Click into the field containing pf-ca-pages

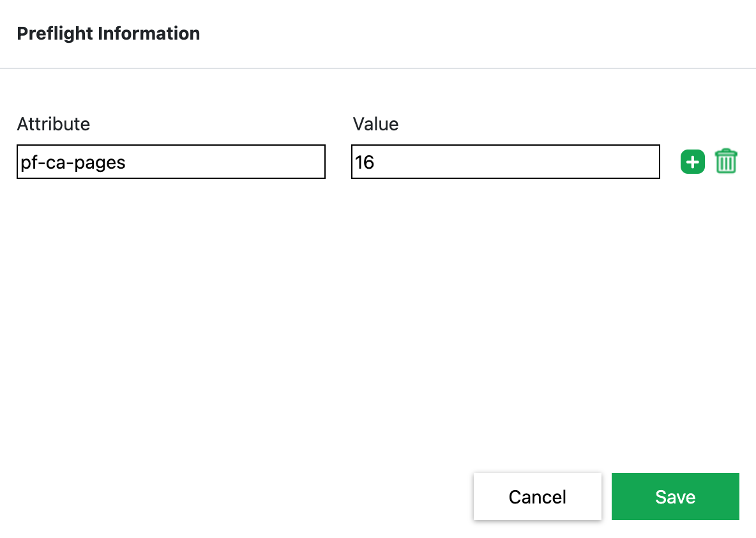tap(171, 162)
